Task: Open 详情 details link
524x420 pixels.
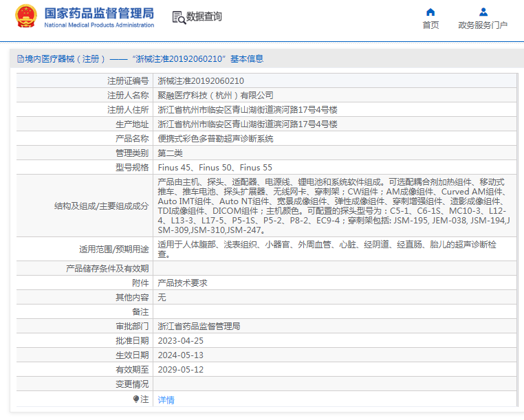Action: coord(166,399)
